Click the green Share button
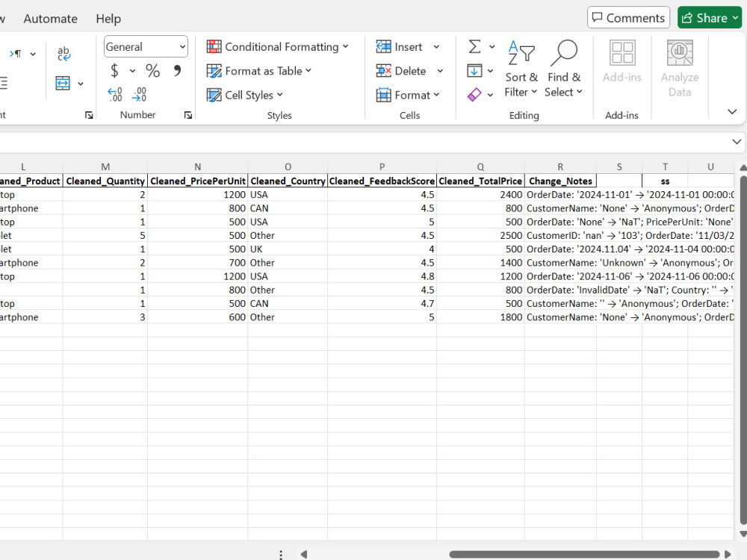 [710, 18]
